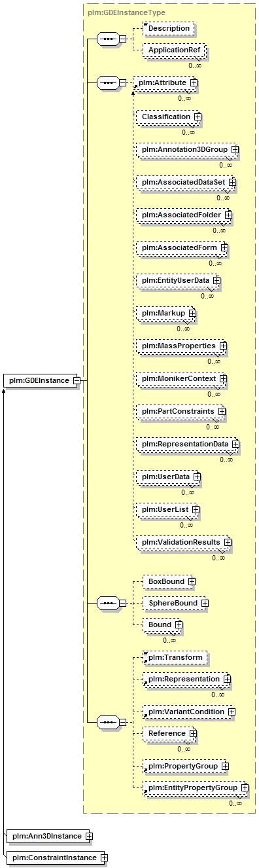
Task: Collapse the plm:GDEInstance node
Action: [77, 380]
